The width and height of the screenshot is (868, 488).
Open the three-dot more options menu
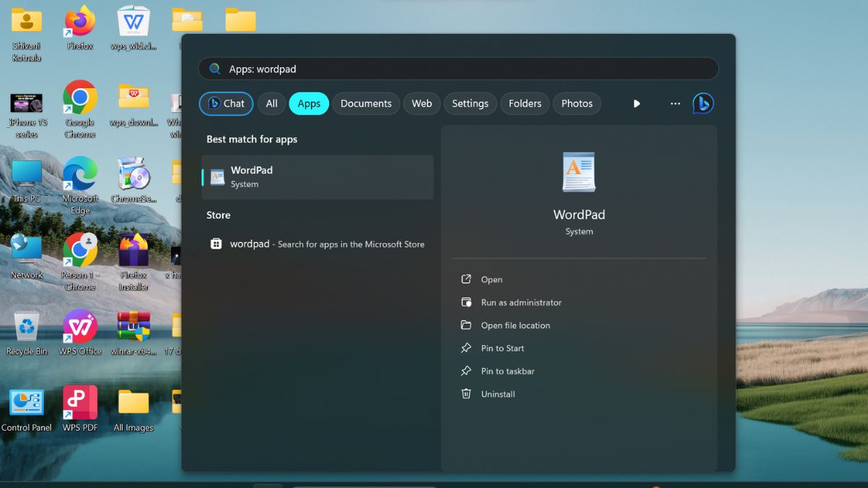(x=675, y=103)
